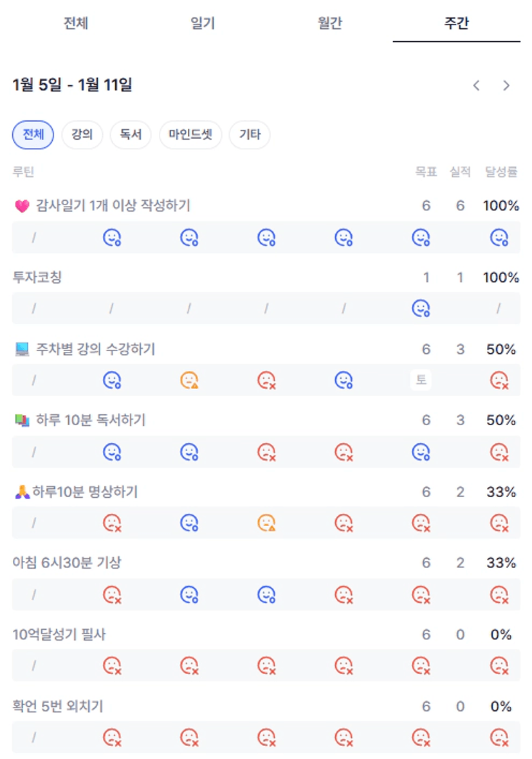Click first red face in 10억달성기 필사 row
This screenshot has width=532, height=759.
click(113, 665)
